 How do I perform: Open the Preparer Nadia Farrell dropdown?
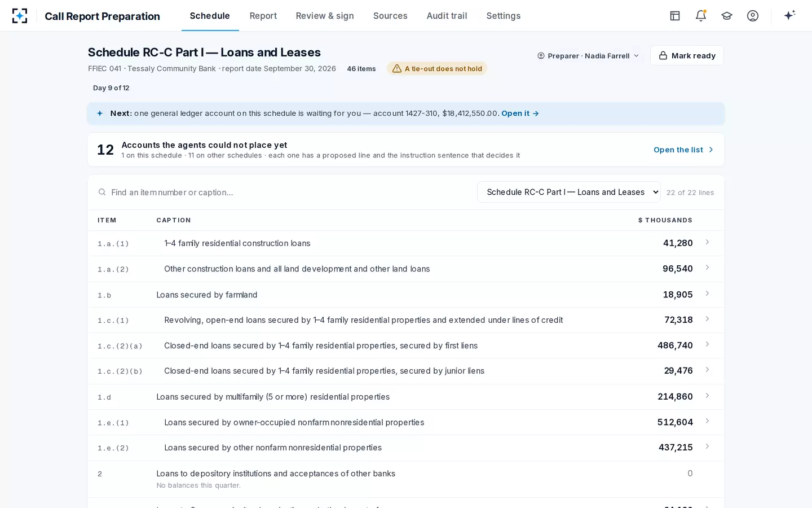pyautogui.click(x=588, y=56)
